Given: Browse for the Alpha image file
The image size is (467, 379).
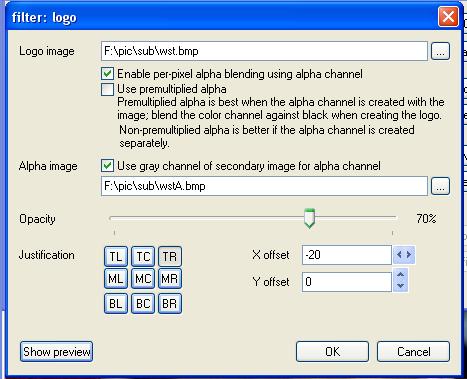Looking at the screenshot, I should pyautogui.click(x=440, y=186).
